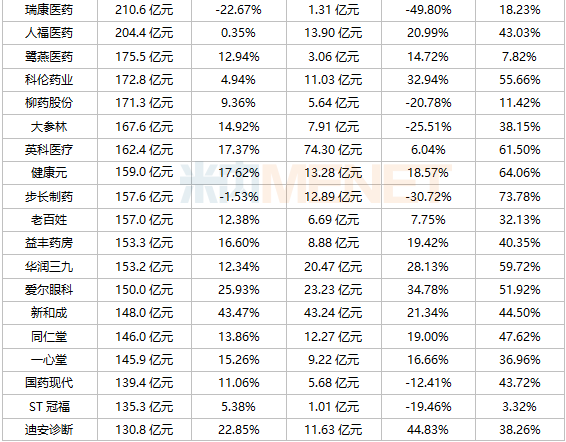This screenshot has height=442, width=566.
Task: Select 新和成's 43.47% growth cell
Action: tap(239, 312)
